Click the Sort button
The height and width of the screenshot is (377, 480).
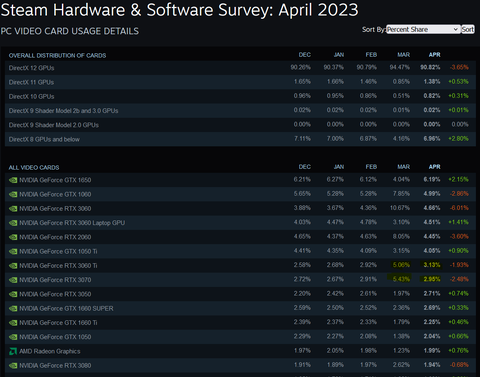pyautogui.click(x=467, y=29)
